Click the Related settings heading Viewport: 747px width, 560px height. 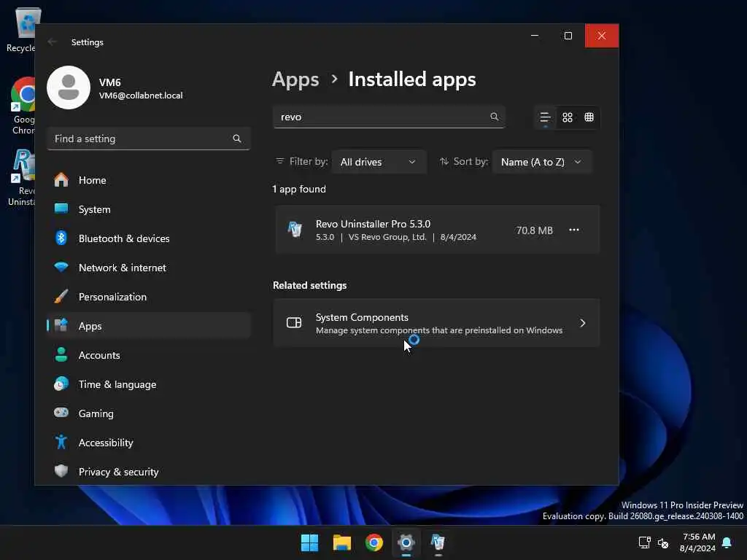(x=309, y=285)
